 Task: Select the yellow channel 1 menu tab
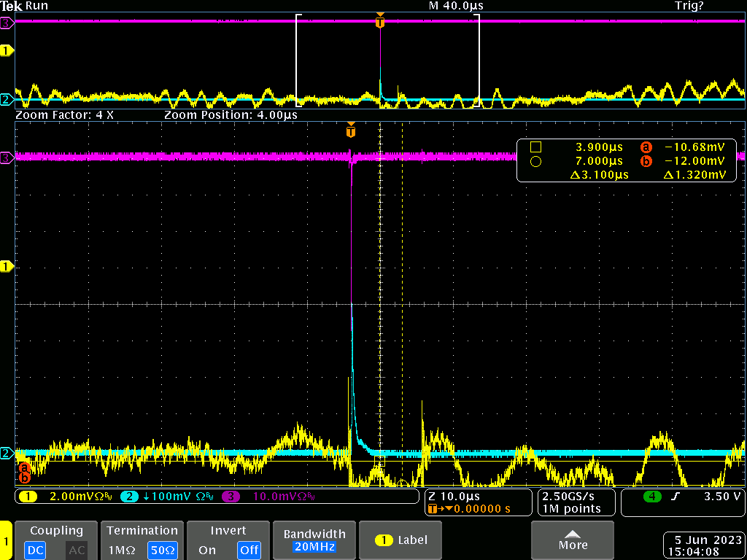pos(7,540)
